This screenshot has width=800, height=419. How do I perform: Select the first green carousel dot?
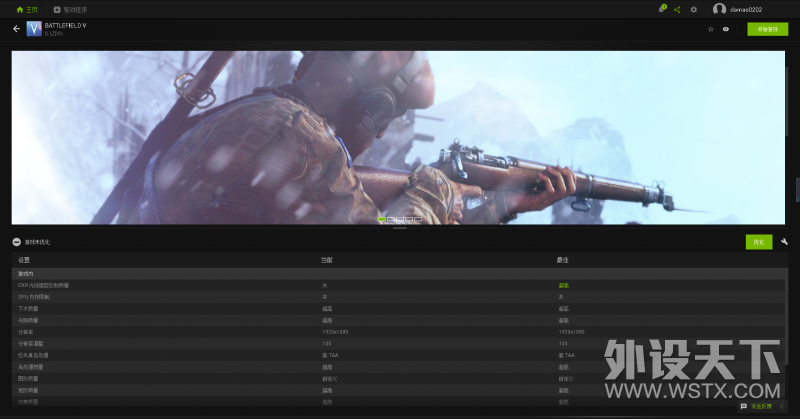382,219
